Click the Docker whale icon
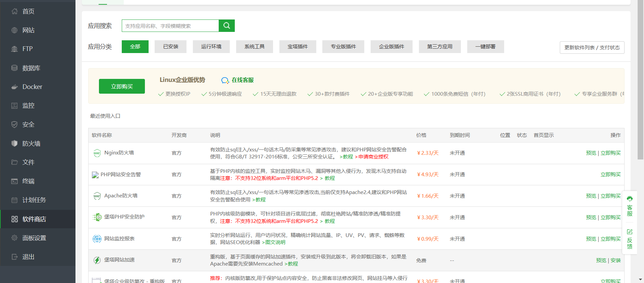Screen dimensions: 644x283 [14, 87]
